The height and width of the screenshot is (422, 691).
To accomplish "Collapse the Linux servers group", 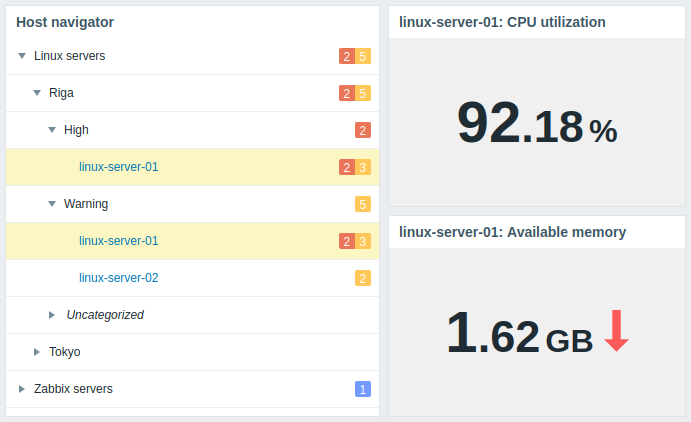I will (22, 56).
